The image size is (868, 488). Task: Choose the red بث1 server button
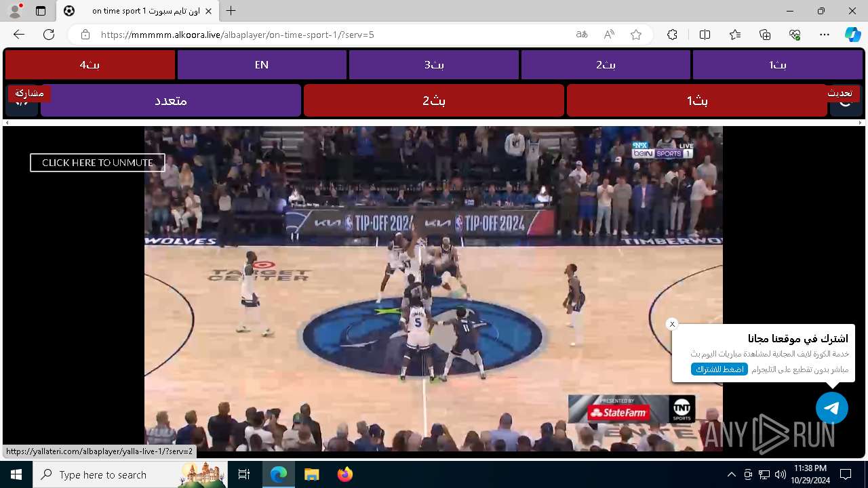[x=697, y=100]
